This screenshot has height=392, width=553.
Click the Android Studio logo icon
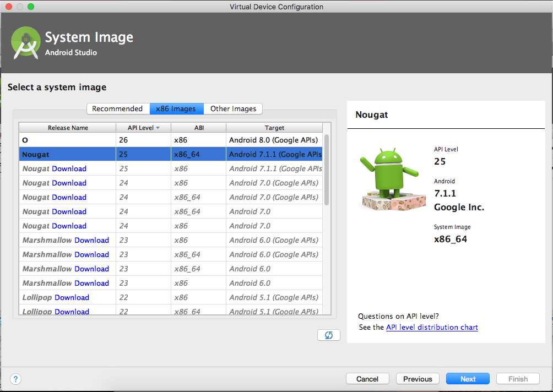[x=26, y=43]
